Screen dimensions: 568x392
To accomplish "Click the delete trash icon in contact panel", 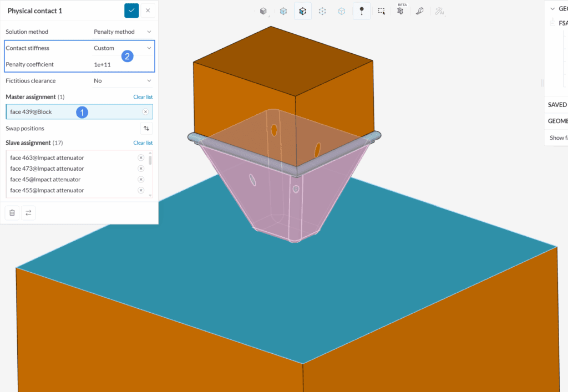I will click(12, 213).
